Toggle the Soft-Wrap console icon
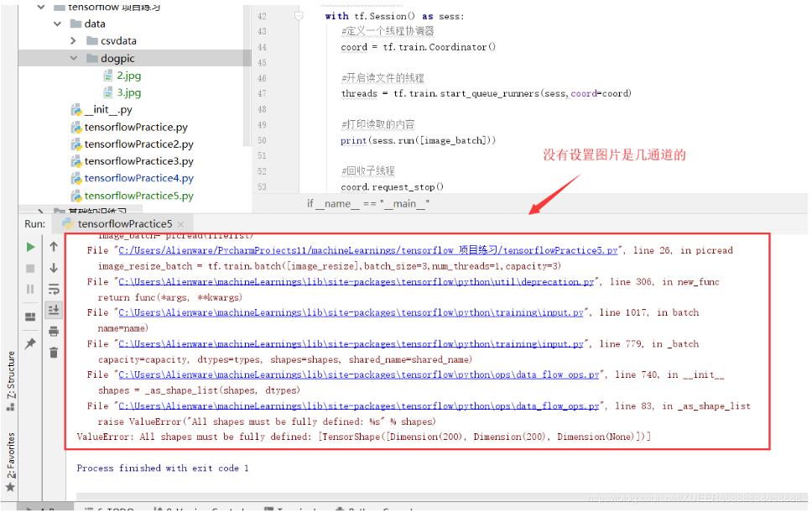This screenshot has height=513, width=812. click(54, 289)
